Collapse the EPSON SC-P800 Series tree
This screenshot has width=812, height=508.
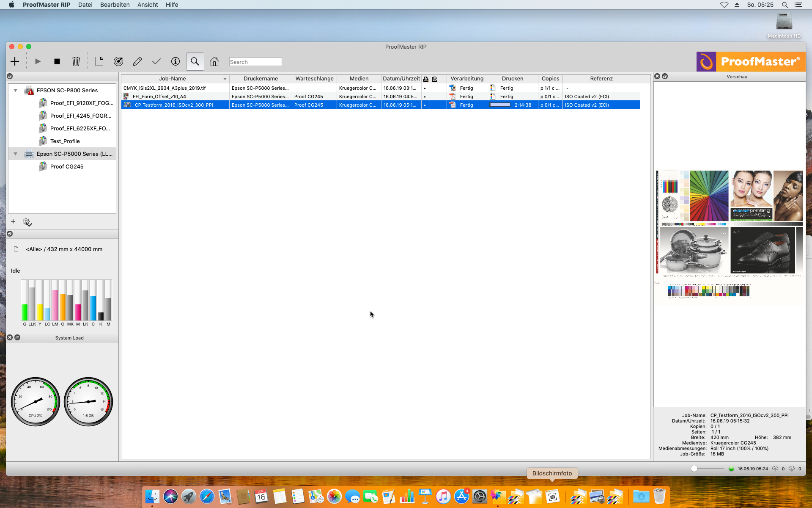coord(16,90)
